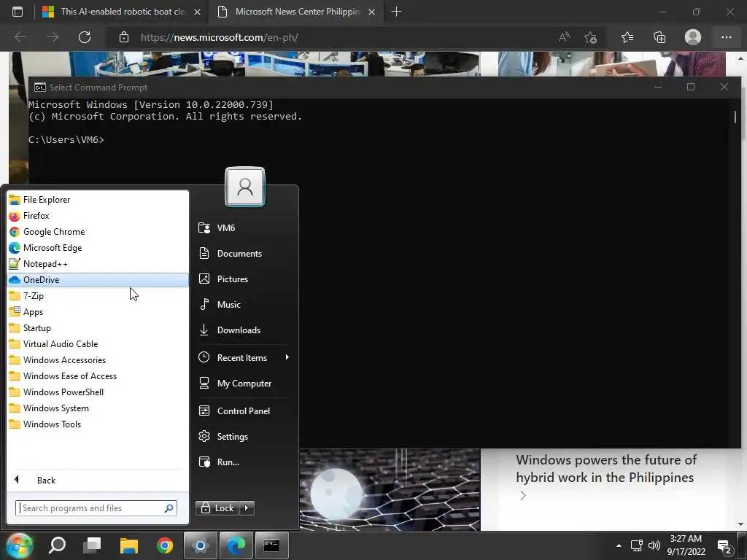Open the VM6 user folder
The image size is (747, 560).
click(x=244, y=228)
